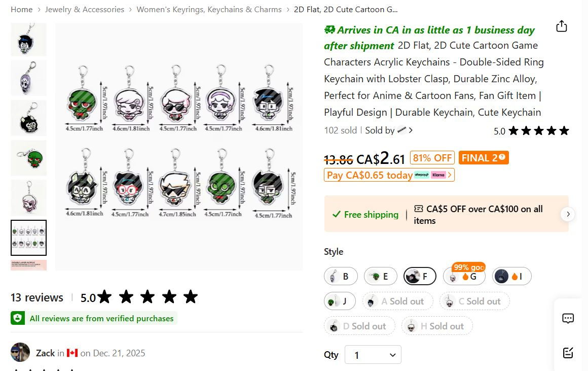The height and width of the screenshot is (371, 588).
Task: Open Women's Keyrings, Keychains & Charms link
Action: click(209, 9)
